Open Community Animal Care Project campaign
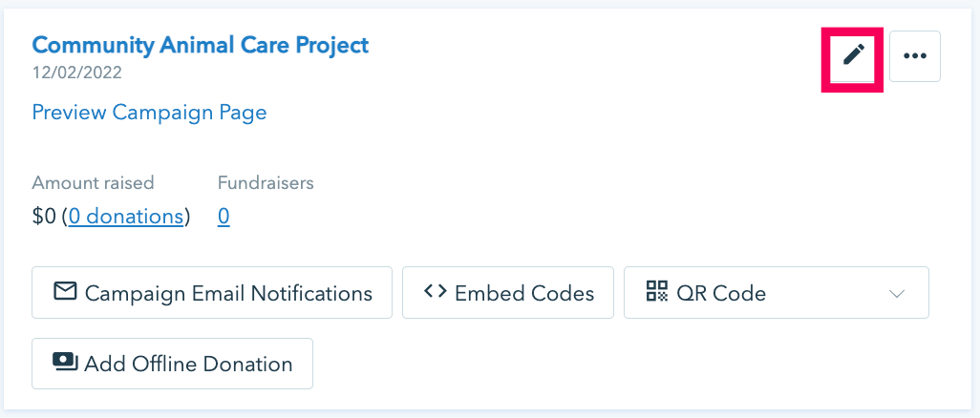Image resolution: width=980 pixels, height=418 pixels. point(200,45)
